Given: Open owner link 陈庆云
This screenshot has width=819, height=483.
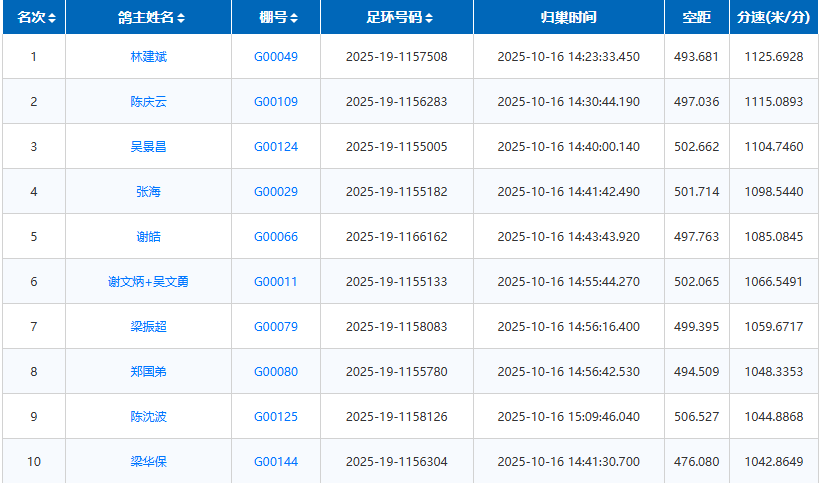Looking at the screenshot, I should [148, 102].
